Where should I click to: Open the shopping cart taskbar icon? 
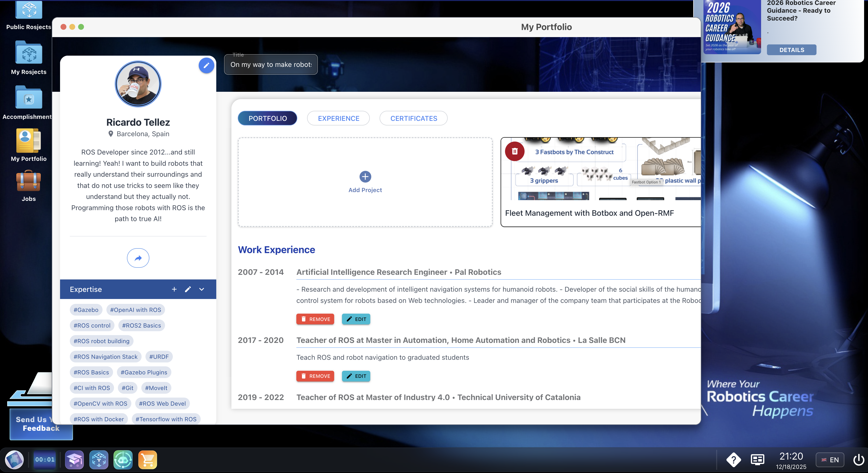[x=148, y=460]
